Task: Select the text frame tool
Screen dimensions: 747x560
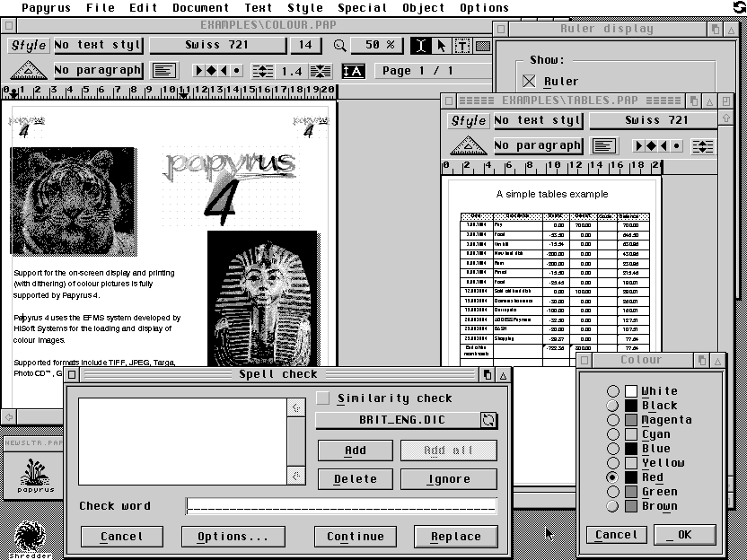Action: point(462,45)
